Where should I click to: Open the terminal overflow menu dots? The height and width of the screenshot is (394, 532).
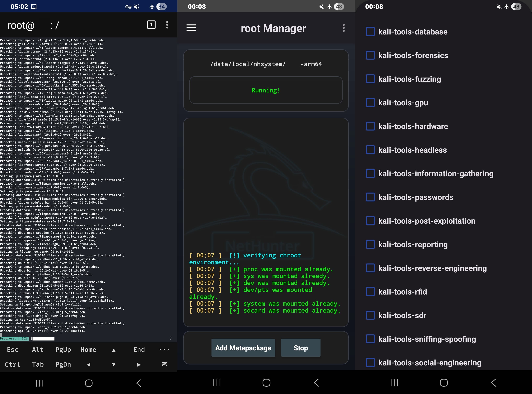167,25
